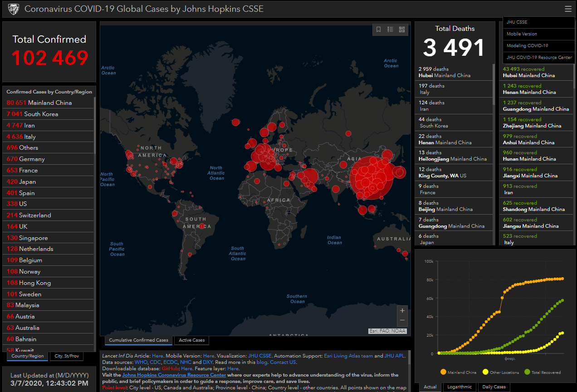The width and height of the screenshot is (577, 392).
Task: Open JHU COVID-19 Resource Center menu item
Action: (x=539, y=58)
